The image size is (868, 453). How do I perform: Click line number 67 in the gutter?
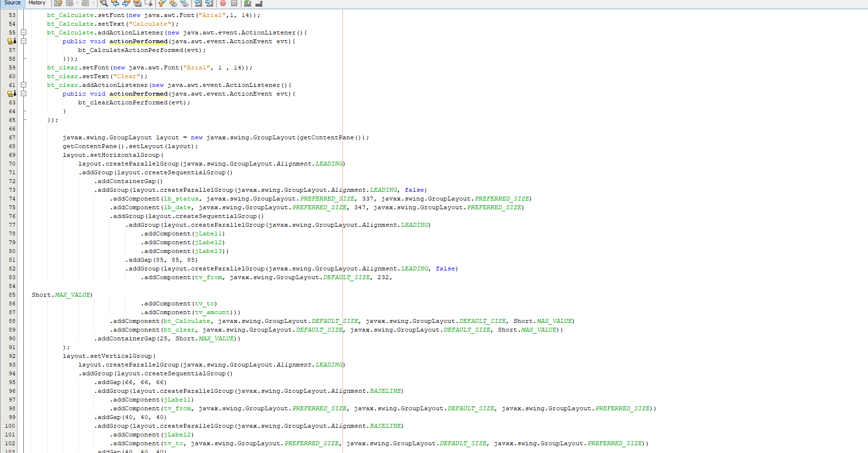[12, 137]
